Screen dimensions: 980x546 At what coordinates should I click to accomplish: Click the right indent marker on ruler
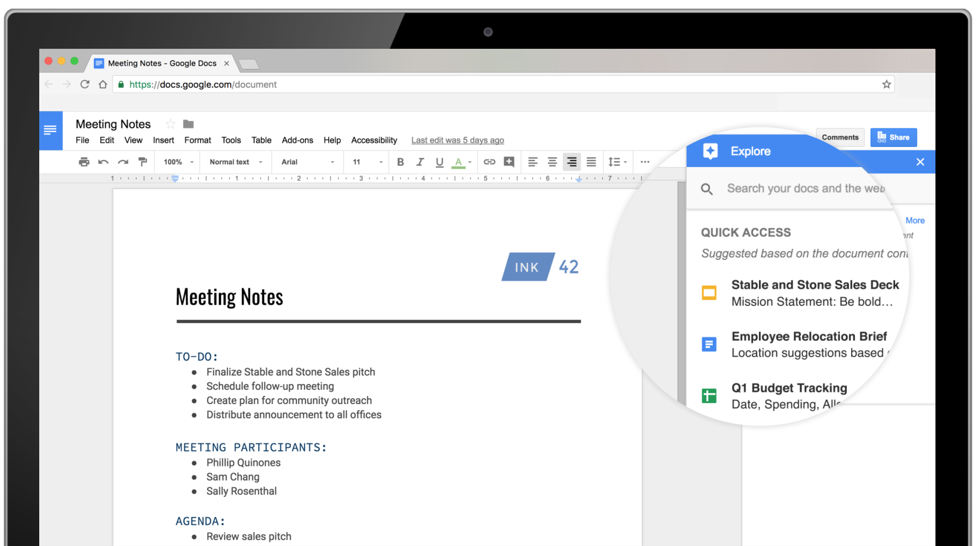pyautogui.click(x=579, y=180)
